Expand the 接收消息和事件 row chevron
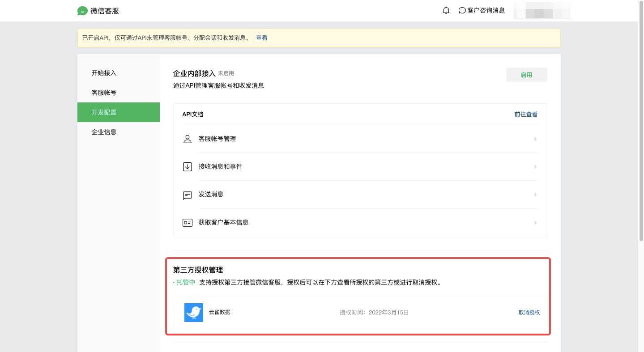This screenshot has width=644, height=352. click(x=535, y=167)
